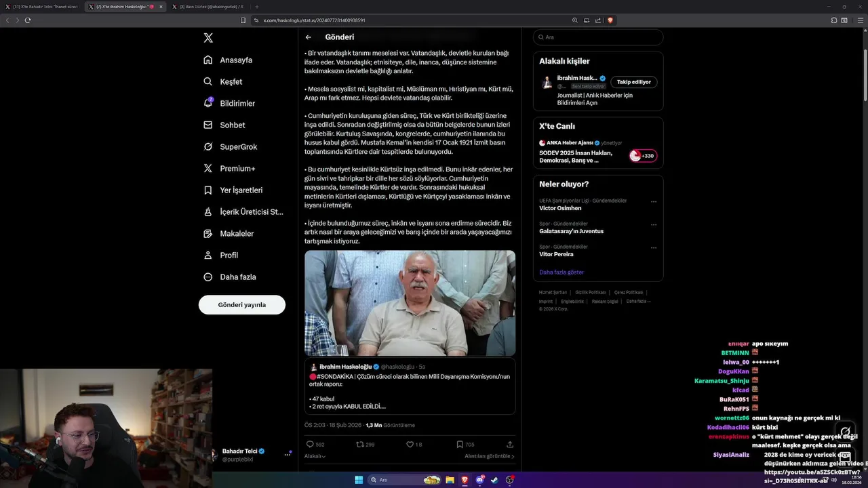This screenshot has width=868, height=488.
Task: Open the quoted İbrahim Haskoloğlu post
Action: pos(410,386)
